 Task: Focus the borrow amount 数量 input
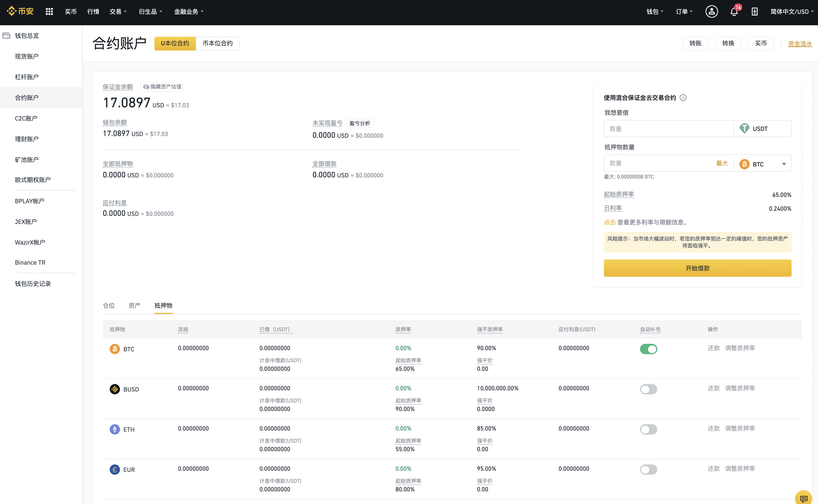(x=668, y=129)
